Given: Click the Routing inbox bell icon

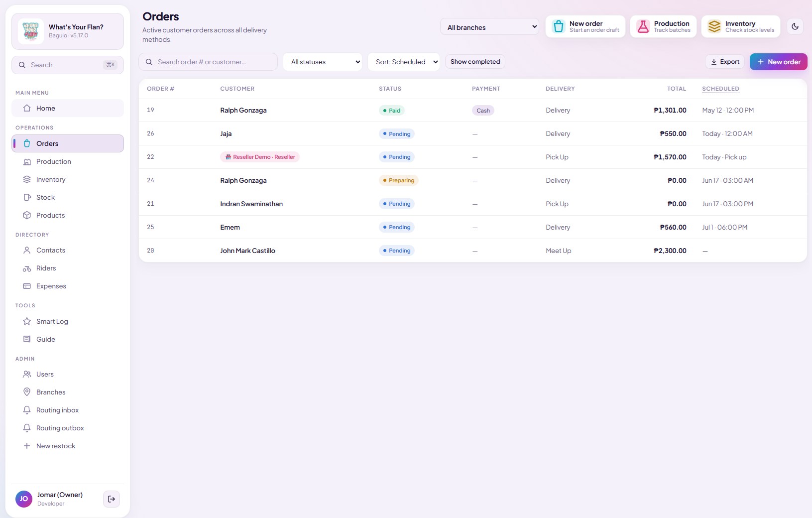Looking at the screenshot, I should pyautogui.click(x=27, y=410).
